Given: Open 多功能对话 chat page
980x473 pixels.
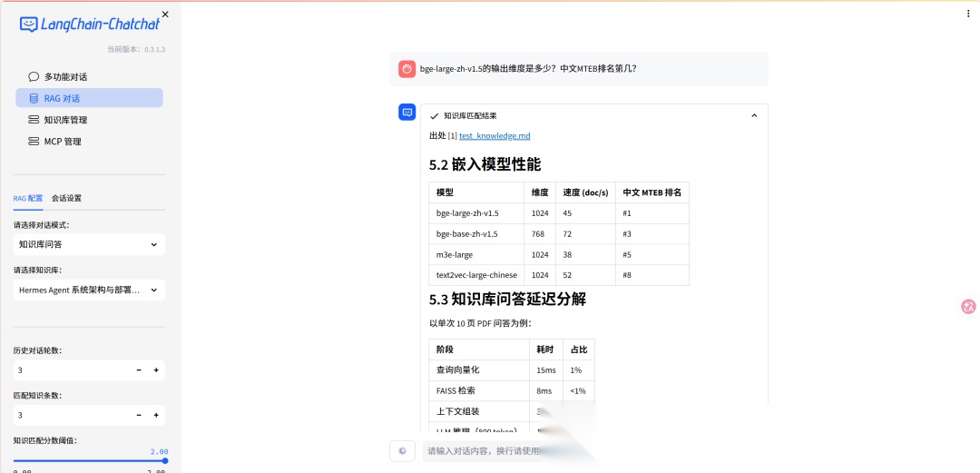Looking at the screenshot, I should click(89, 77).
